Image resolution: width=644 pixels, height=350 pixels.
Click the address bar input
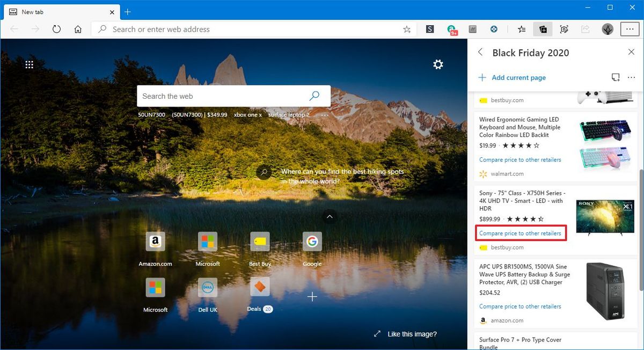coord(255,30)
